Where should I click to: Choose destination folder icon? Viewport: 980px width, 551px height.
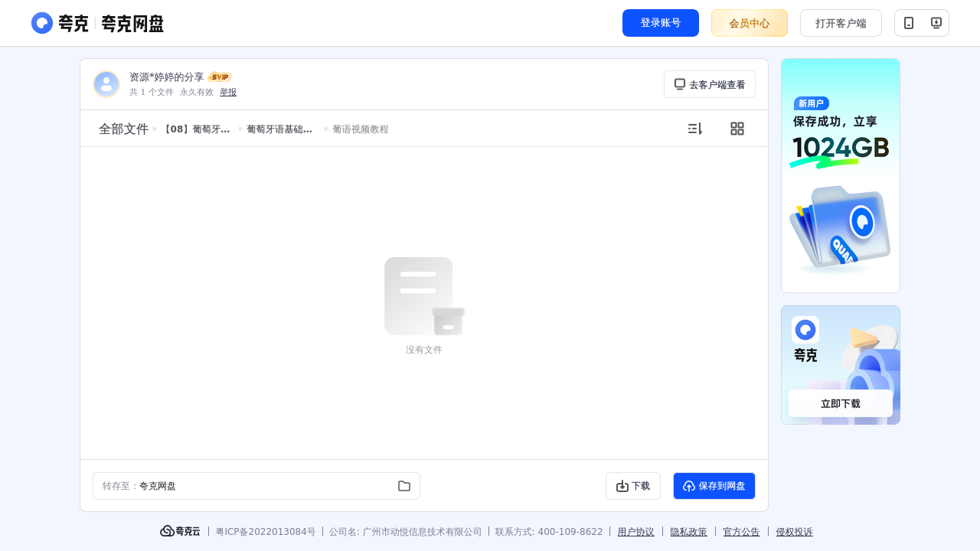pyautogui.click(x=404, y=486)
